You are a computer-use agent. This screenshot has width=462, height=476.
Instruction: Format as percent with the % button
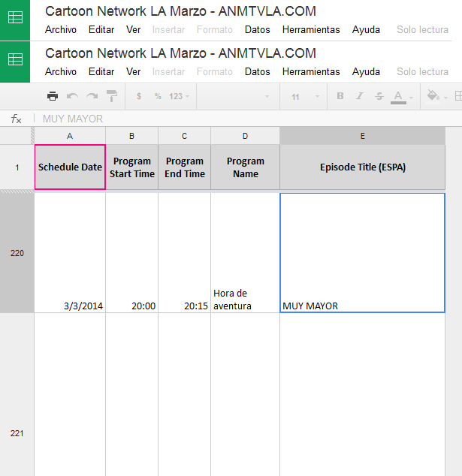point(158,96)
